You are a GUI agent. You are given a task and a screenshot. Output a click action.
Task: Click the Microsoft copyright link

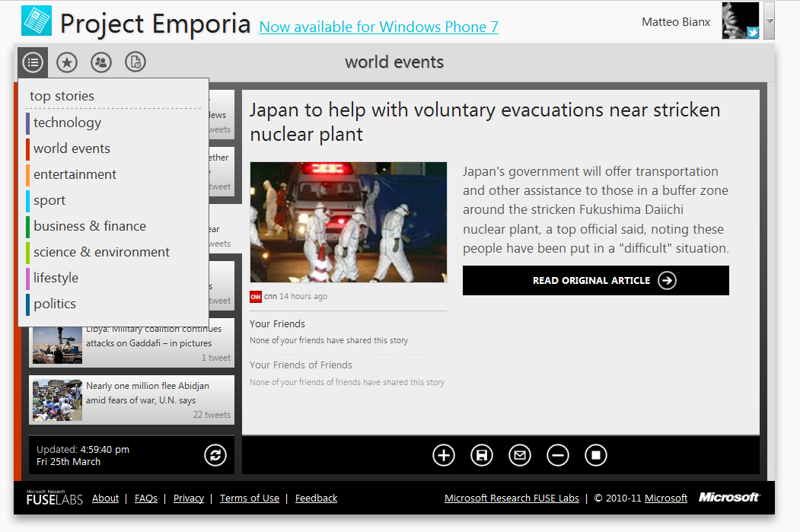(x=666, y=499)
